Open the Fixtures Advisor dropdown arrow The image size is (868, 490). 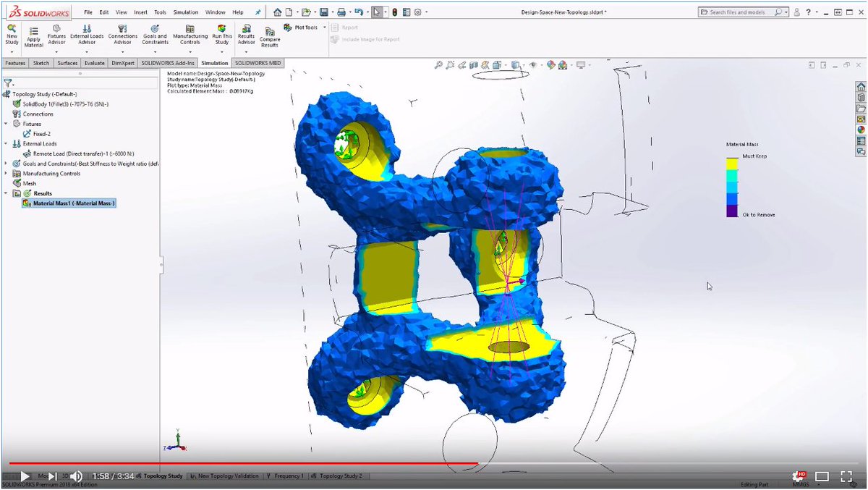coord(56,51)
